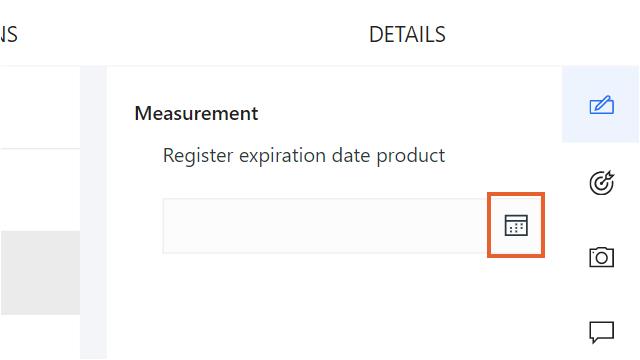Select the gray highlighted item in left panel
The height and width of the screenshot is (360, 640).
point(40,272)
